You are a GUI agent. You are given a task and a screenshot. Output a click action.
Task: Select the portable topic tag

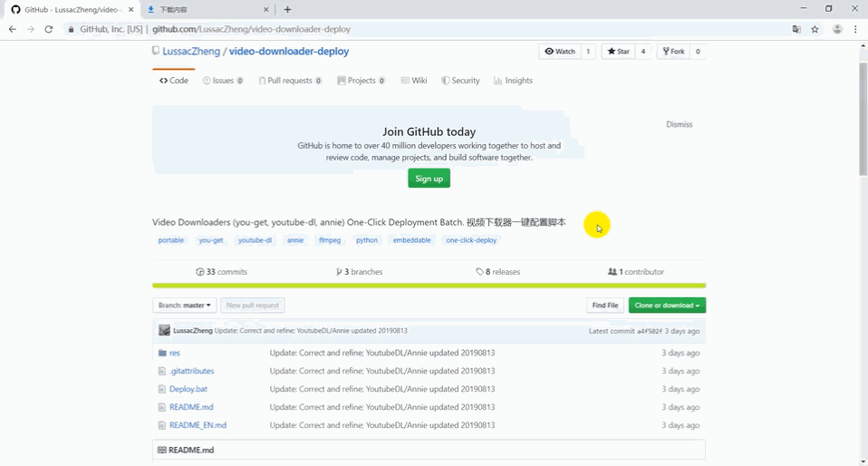(x=171, y=240)
